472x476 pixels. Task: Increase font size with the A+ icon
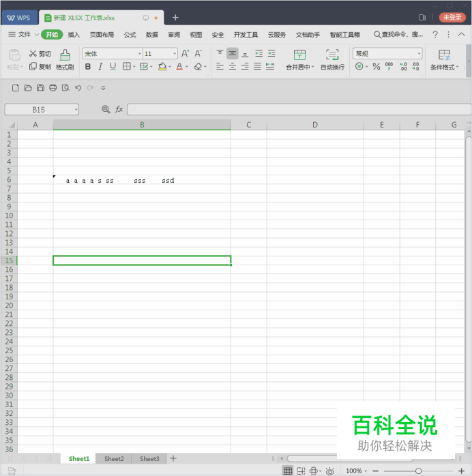point(185,54)
